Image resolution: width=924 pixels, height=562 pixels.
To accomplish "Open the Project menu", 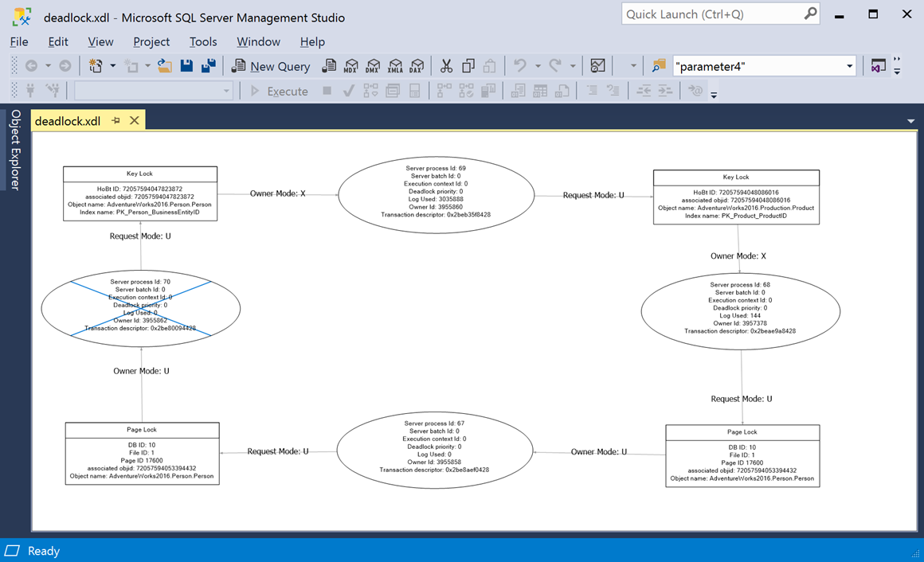I will (x=151, y=41).
